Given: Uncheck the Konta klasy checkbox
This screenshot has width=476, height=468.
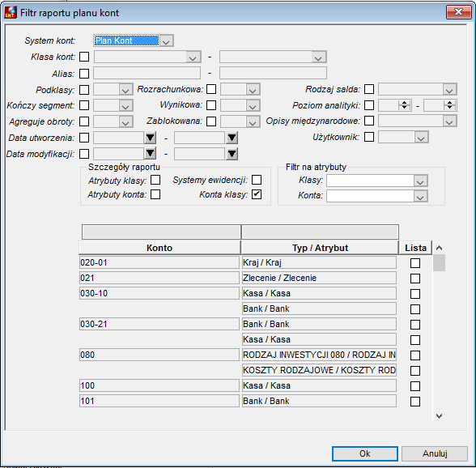Looking at the screenshot, I should pyautogui.click(x=257, y=194).
